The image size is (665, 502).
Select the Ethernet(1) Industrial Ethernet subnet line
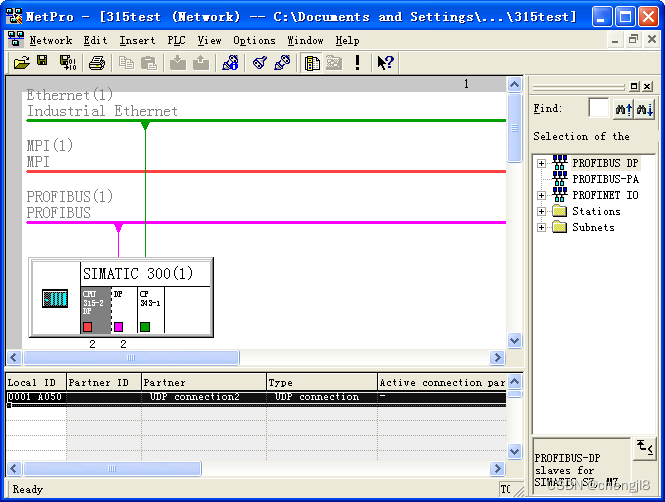click(x=266, y=120)
